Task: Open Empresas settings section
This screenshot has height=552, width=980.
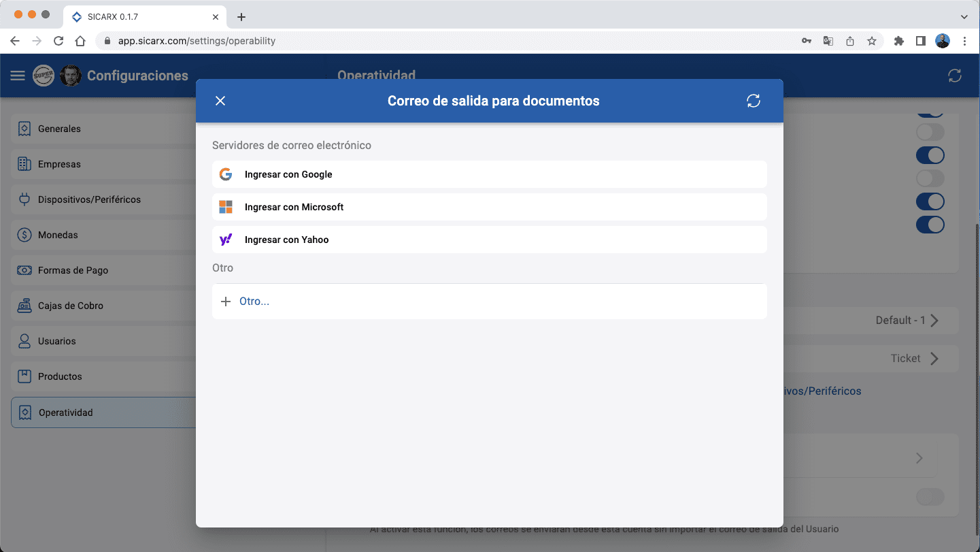Action: point(59,164)
